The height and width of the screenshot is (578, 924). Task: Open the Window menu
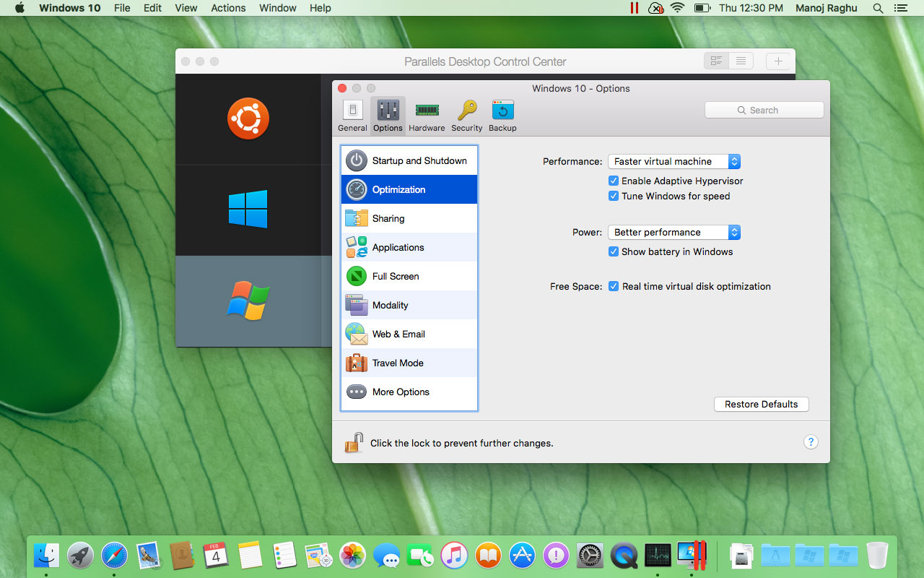(278, 8)
